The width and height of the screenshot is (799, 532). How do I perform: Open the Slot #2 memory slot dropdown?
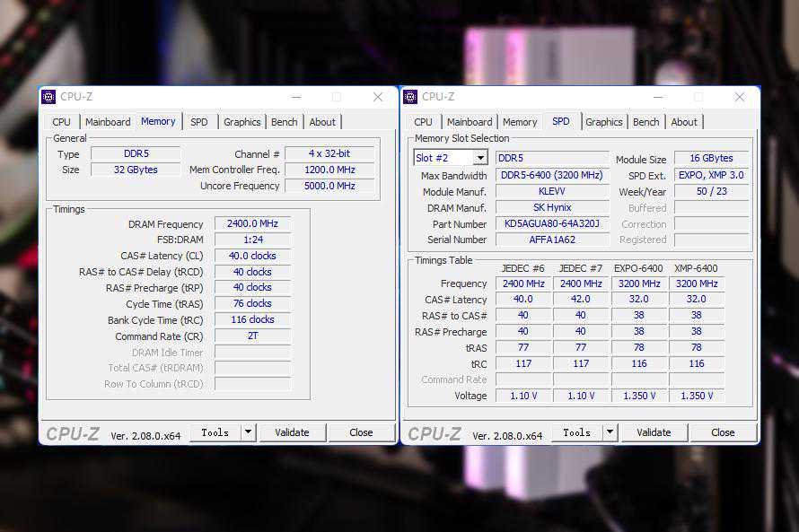click(x=480, y=158)
